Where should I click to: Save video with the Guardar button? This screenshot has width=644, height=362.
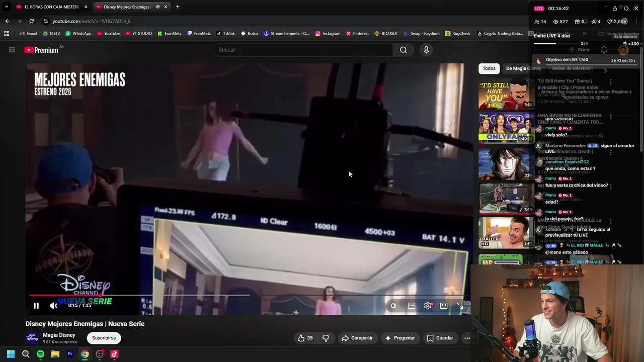click(440, 338)
